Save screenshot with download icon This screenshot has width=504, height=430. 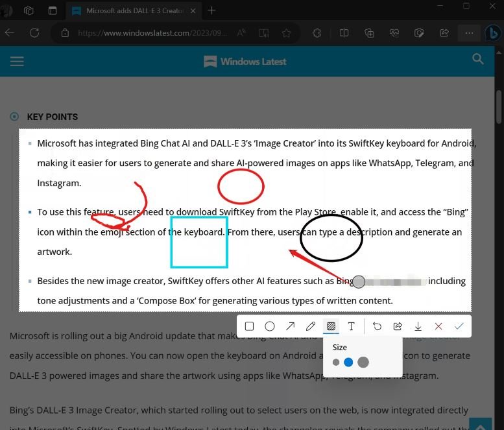(x=418, y=326)
